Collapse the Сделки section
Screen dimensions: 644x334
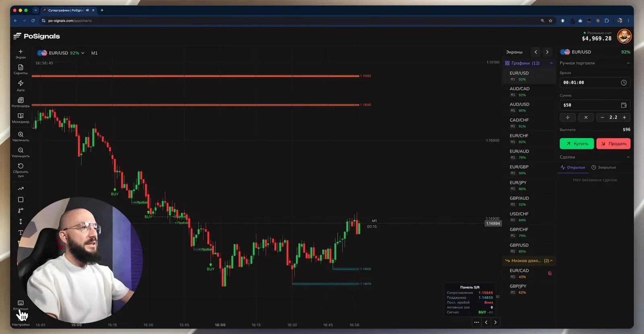[x=628, y=157]
